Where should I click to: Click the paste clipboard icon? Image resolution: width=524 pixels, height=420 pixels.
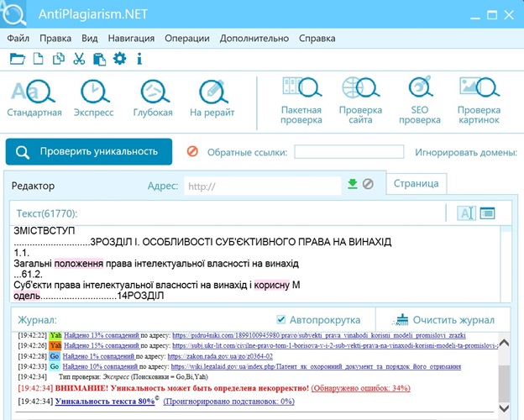[99, 59]
